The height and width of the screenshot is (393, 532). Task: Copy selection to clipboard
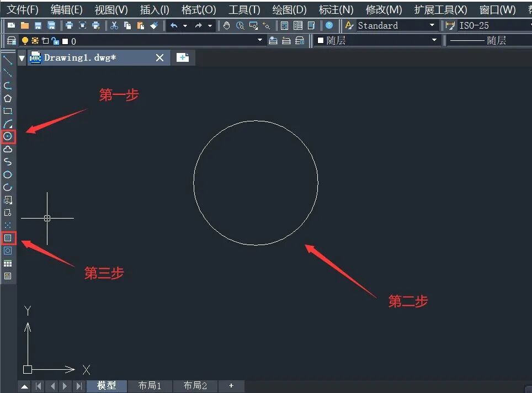pos(127,25)
